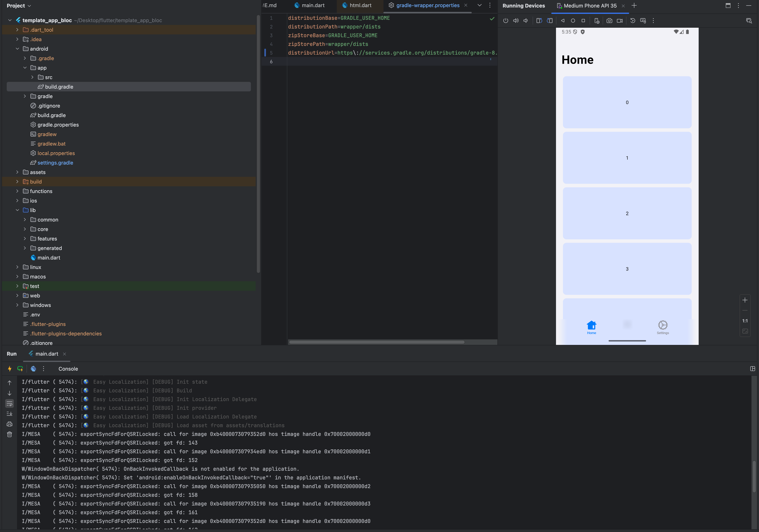Open Running Devices panel options menu
Screen dimensions: 759x532
[738, 5]
